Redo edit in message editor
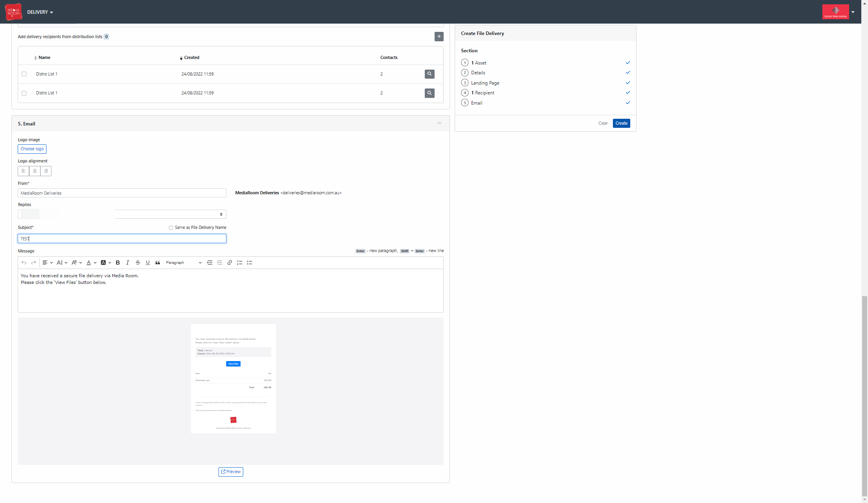The height and width of the screenshot is (503, 868). click(x=33, y=263)
